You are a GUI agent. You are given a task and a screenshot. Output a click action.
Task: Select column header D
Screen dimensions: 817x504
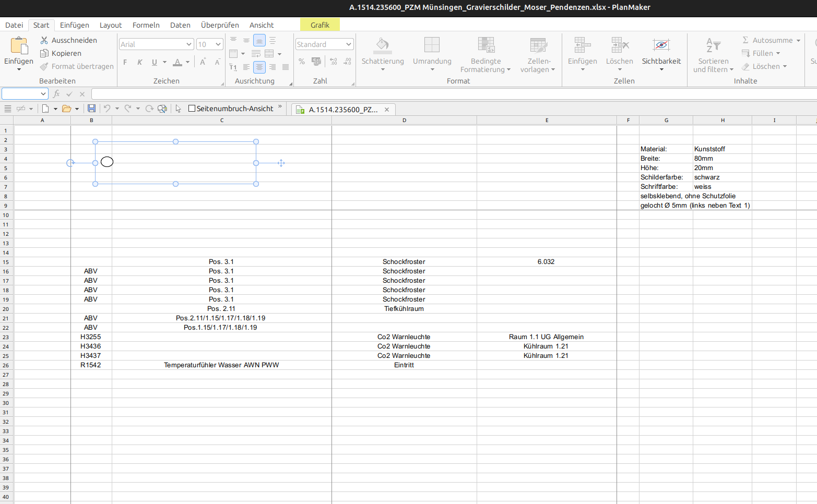(404, 121)
